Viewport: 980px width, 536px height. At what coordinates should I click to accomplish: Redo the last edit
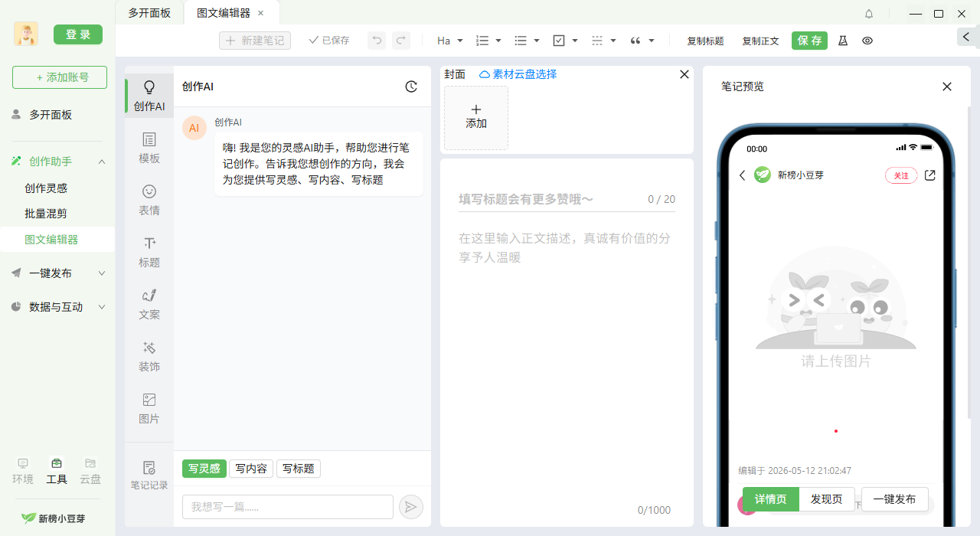[401, 41]
